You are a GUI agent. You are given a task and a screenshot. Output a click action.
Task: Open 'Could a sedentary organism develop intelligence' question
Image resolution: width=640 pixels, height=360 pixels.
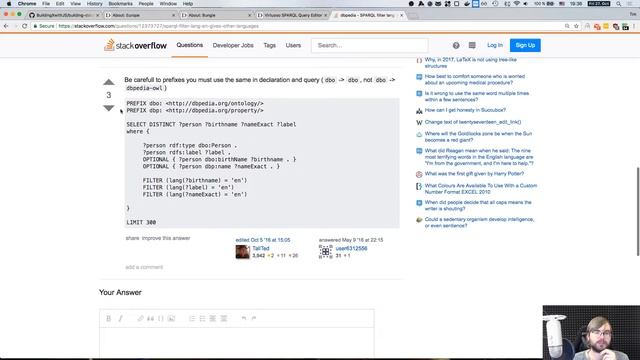tap(479, 222)
